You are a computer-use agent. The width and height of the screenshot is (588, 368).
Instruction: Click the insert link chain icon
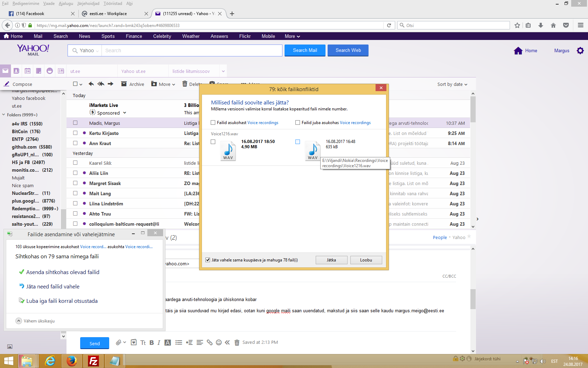[210, 342]
